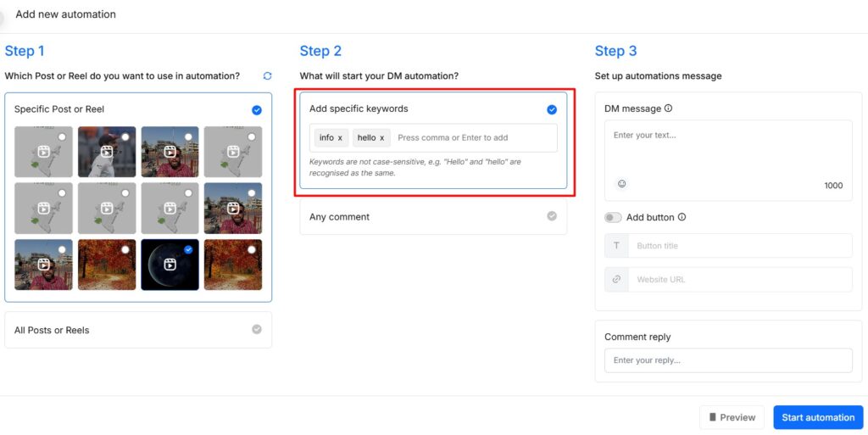Click the "Set up automations message" subtitle
The image size is (868, 435).
pyautogui.click(x=658, y=75)
